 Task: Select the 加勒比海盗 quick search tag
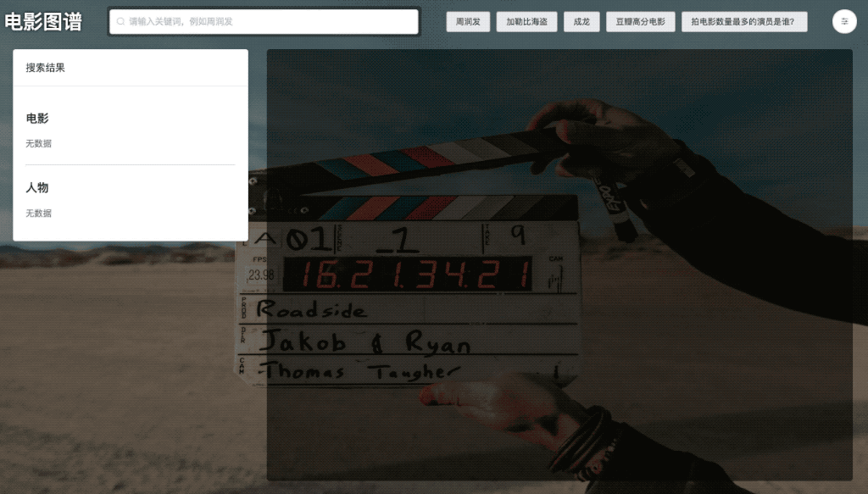[526, 21]
